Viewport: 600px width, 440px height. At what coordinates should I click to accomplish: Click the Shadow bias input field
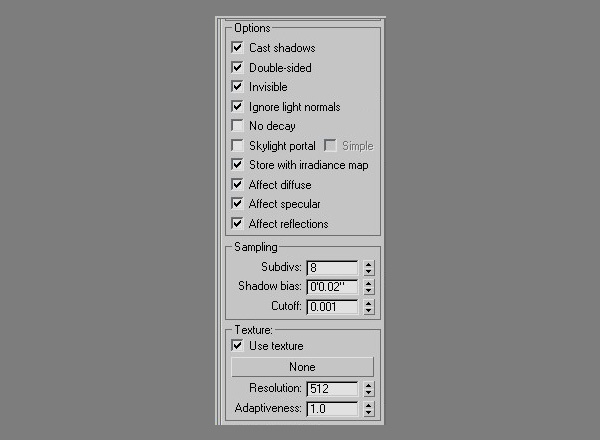coord(332,287)
